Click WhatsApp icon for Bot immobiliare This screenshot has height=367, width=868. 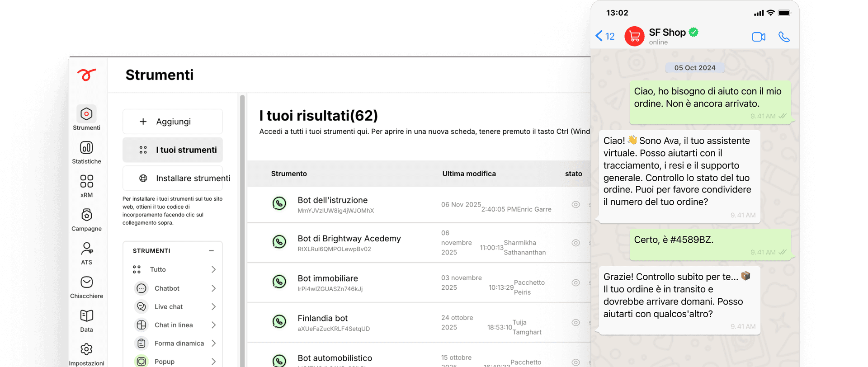279,282
